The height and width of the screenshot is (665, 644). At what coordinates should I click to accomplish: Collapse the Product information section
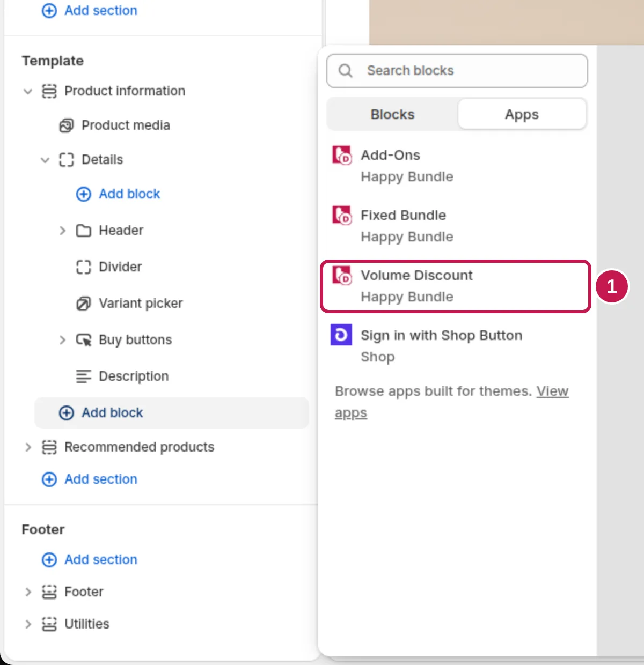pyautogui.click(x=28, y=91)
